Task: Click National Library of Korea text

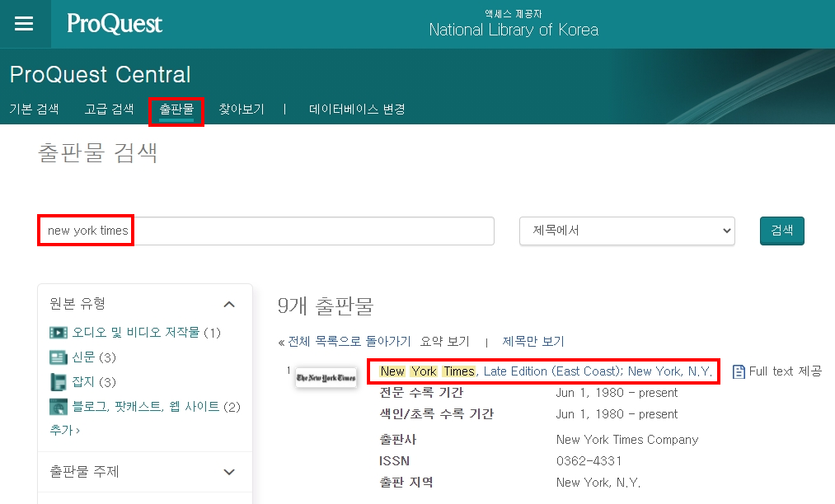Action: click(514, 30)
